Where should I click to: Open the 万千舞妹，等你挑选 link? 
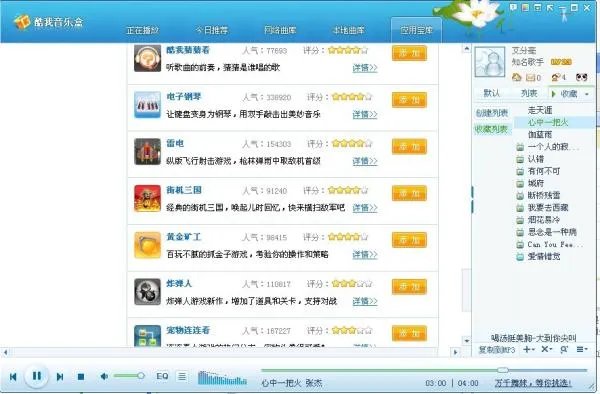click(533, 383)
